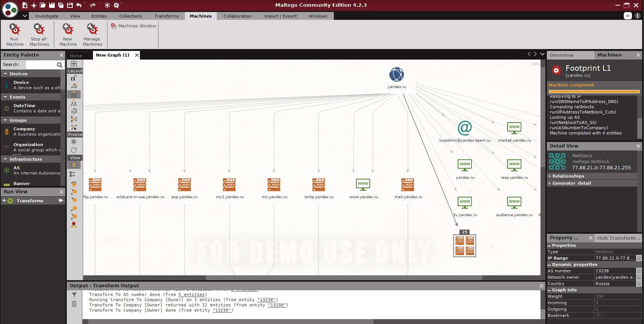Image resolution: width=644 pixels, height=324 pixels.
Task: Switch to the Hub Transform tab
Action: click(x=618, y=238)
